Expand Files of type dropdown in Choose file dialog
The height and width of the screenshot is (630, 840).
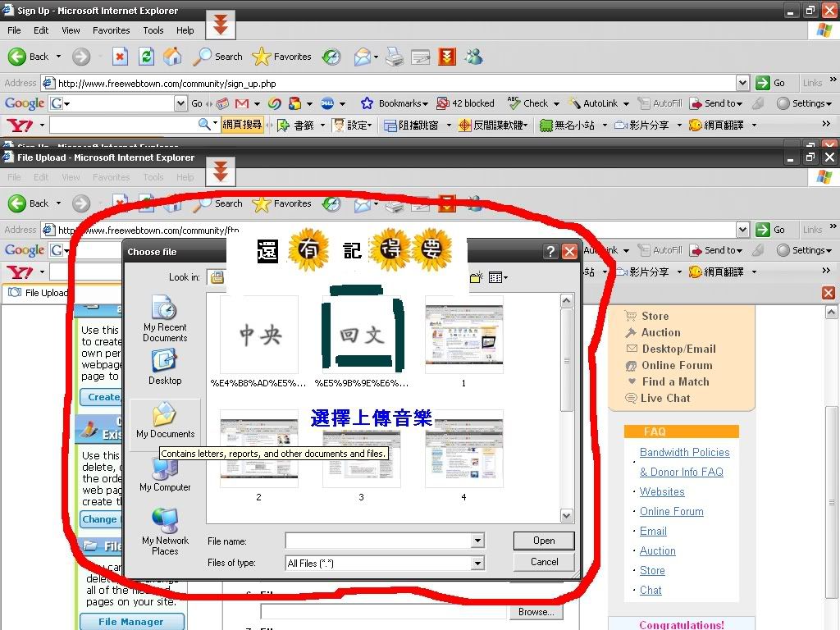pos(478,563)
